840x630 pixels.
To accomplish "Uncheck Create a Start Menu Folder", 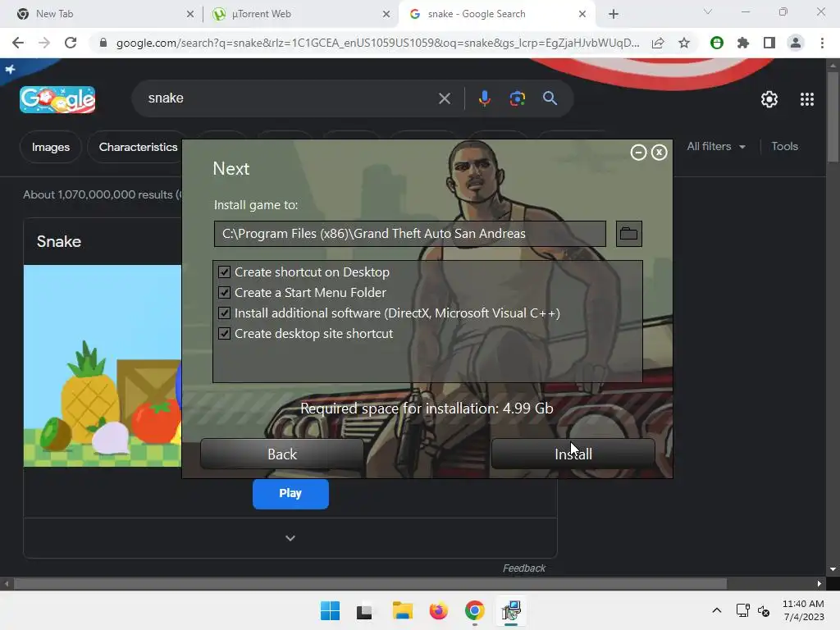I will [x=225, y=293].
